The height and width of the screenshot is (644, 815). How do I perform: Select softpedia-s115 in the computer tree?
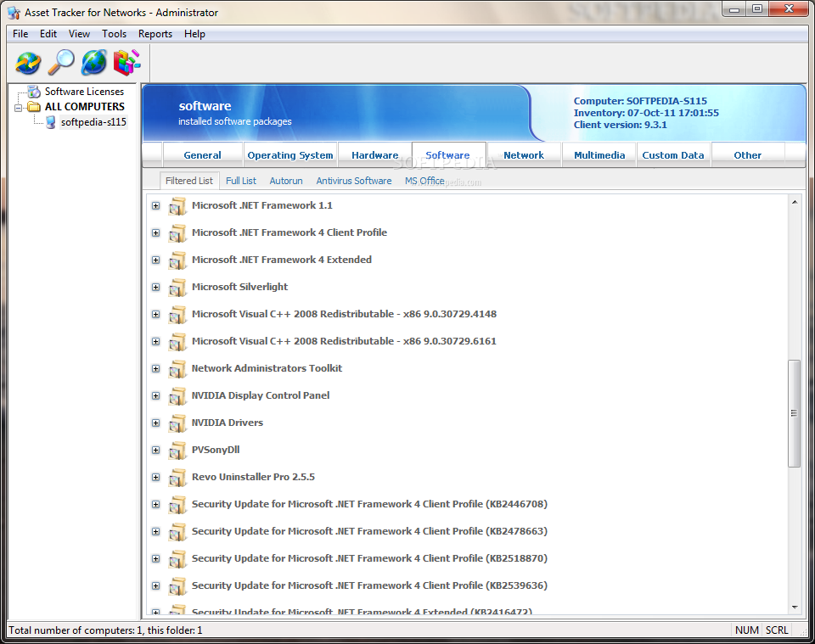[93, 122]
